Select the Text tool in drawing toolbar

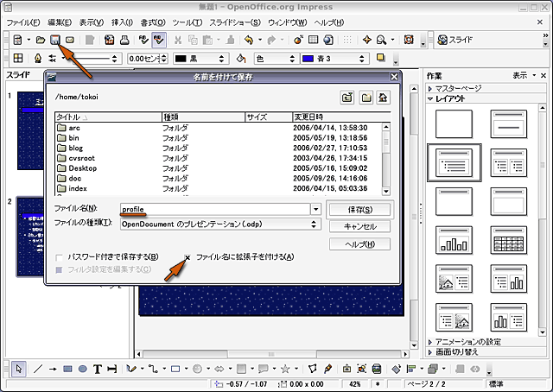(x=98, y=369)
